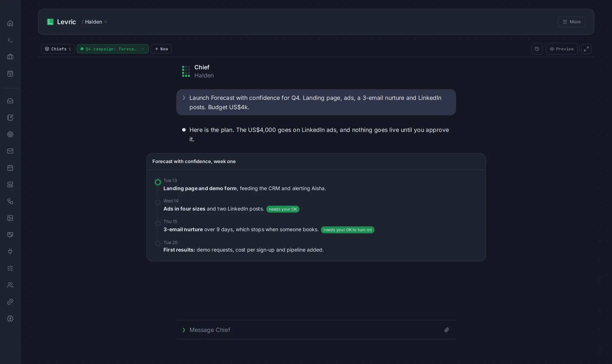The height and width of the screenshot is (364, 612).
Task: Click the brain icon in the sidebar
Action: (x=10, y=318)
